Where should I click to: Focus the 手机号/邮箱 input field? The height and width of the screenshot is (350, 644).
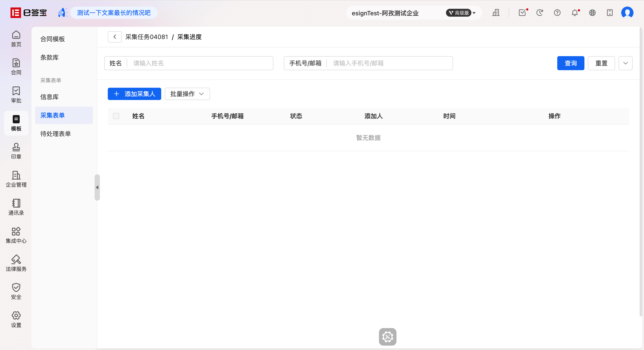pos(368,63)
